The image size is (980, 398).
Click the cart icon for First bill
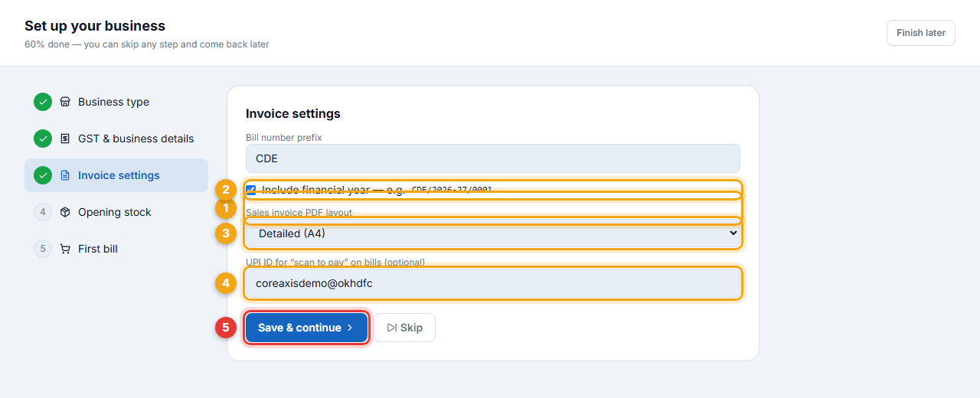pyautogui.click(x=65, y=249)
